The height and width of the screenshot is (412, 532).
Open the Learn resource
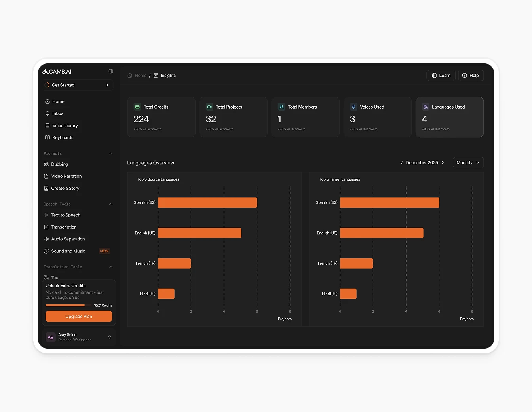(441, 75)
